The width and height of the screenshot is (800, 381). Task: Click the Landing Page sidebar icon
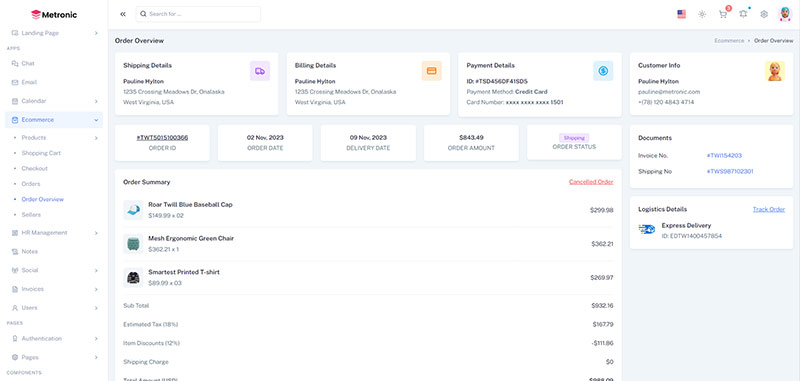[15, 33]
